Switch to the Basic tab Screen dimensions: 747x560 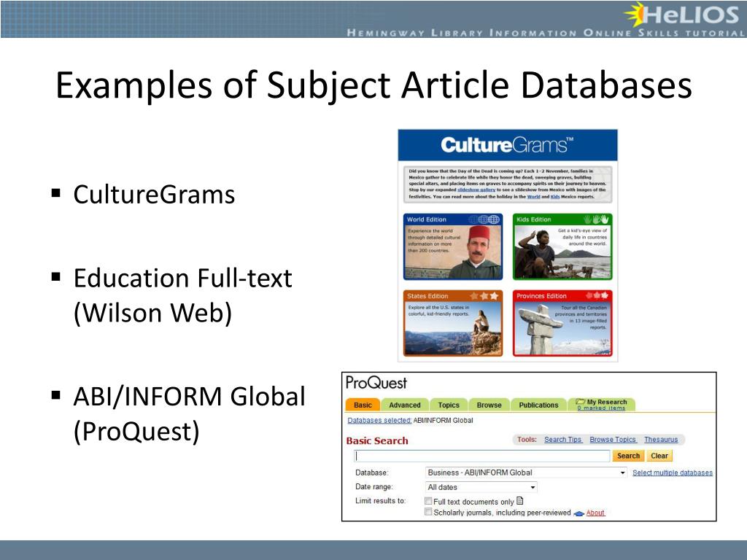363,405
